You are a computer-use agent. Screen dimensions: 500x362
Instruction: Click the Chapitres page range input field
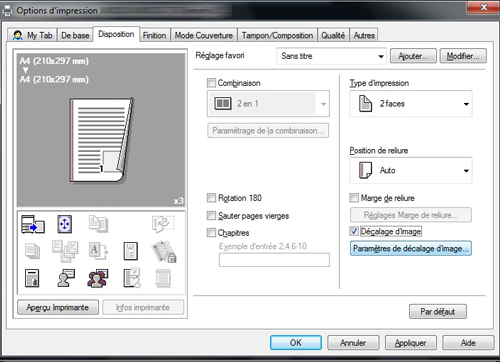point(274,260)
